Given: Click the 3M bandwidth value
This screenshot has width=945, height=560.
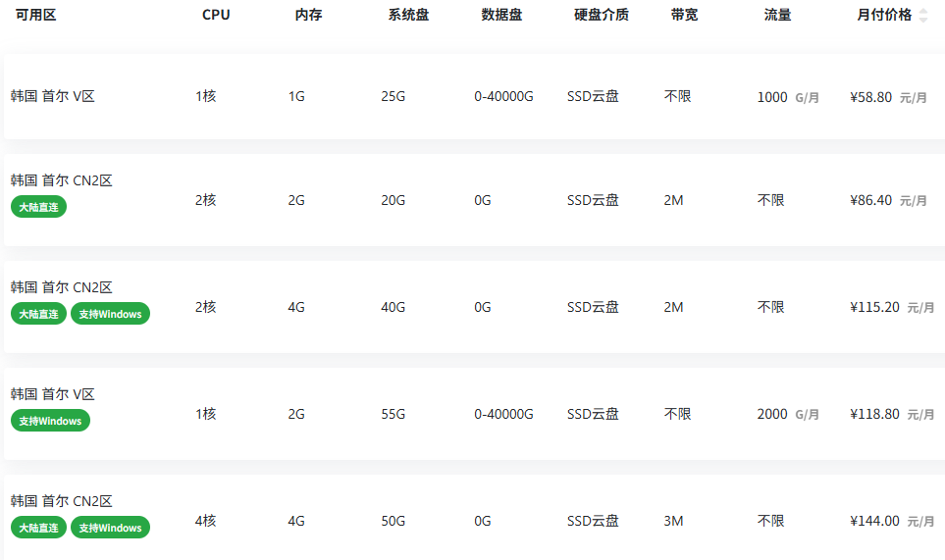Looking at the screenshot, I should [673, 521].
